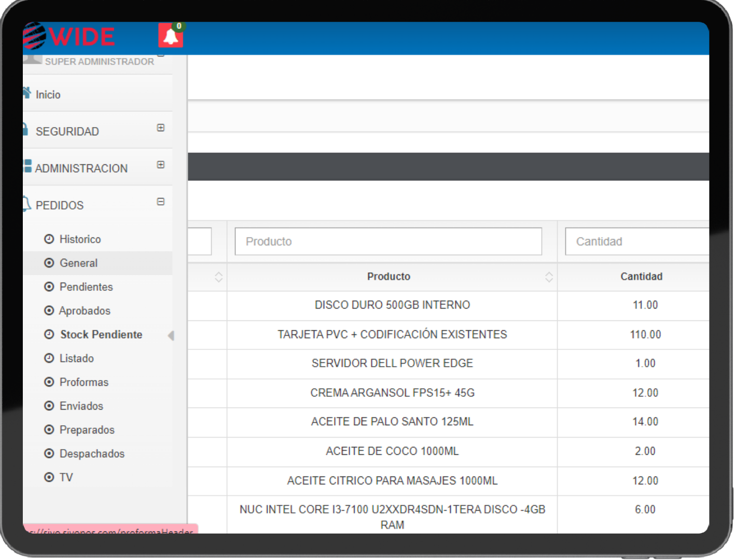This screenshot has height=560, width=735.
Task: Expand the ADMINISTRACION menu section
Action: pos(161,164)
